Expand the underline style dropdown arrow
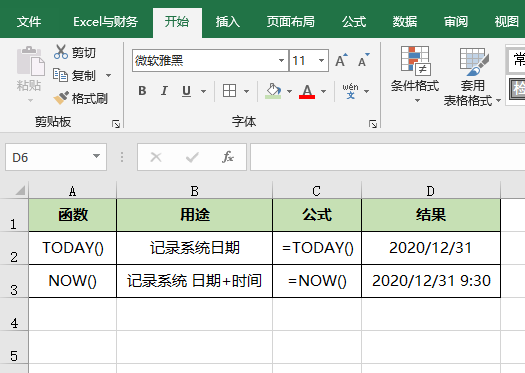 pyautogui.click(x=203, y=91)
